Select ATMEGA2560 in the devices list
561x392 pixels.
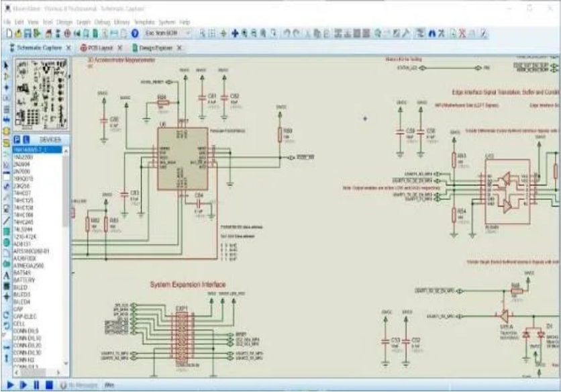click(29, 266)
